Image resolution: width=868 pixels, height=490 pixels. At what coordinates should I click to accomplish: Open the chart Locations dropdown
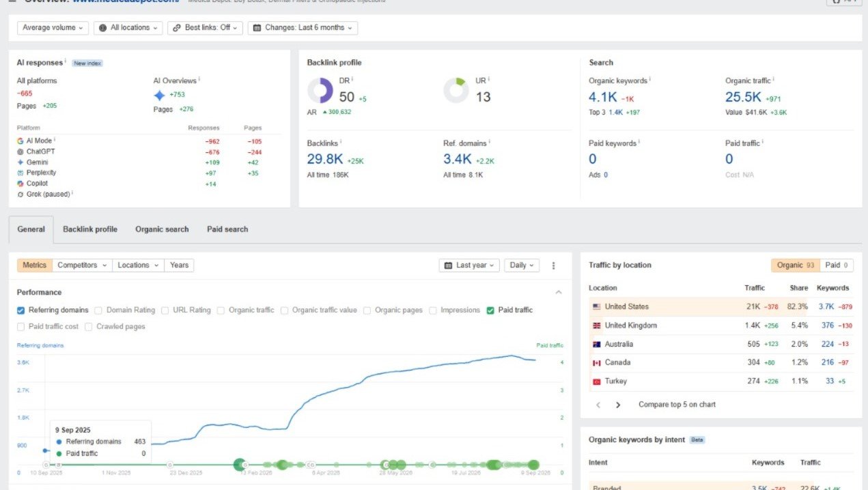[x=139, y=265]
